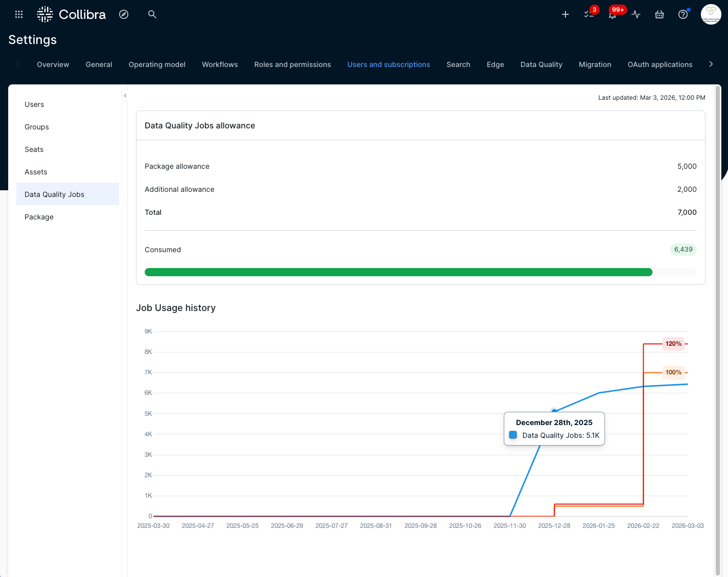728x577 pixels.
Task: Click the green consumed progress bar
Action: [398, 272]
